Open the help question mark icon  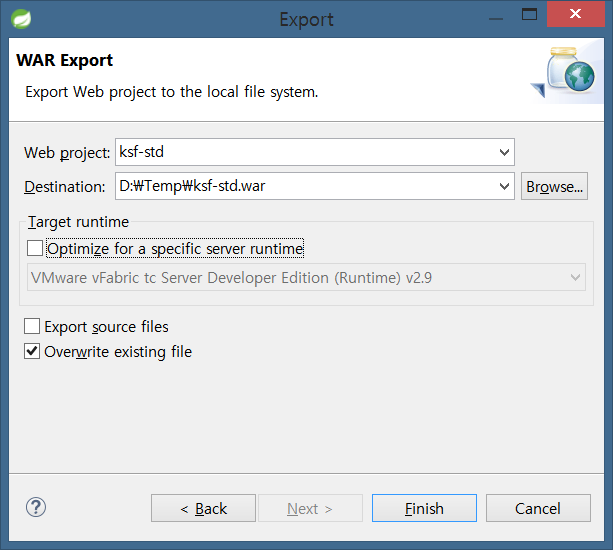(x=36, y=507)
